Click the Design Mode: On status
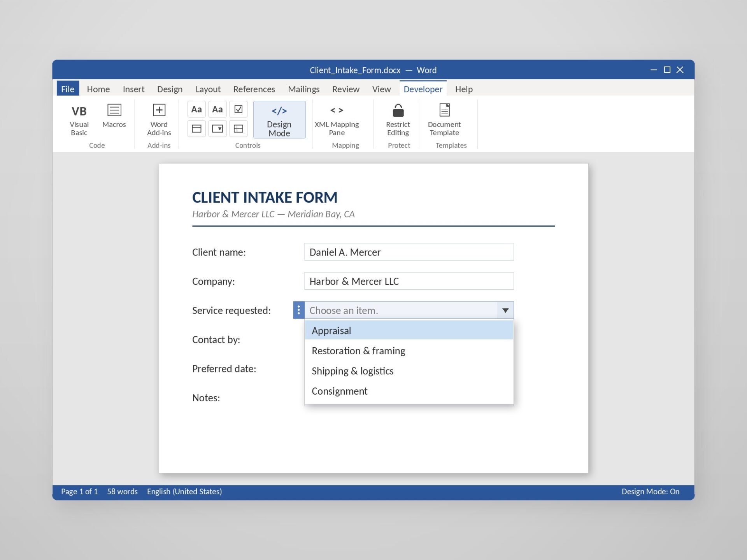 650,492
